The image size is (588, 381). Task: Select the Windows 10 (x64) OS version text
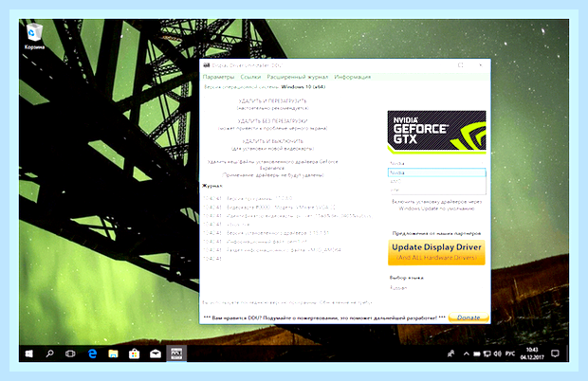coord(303,87)
